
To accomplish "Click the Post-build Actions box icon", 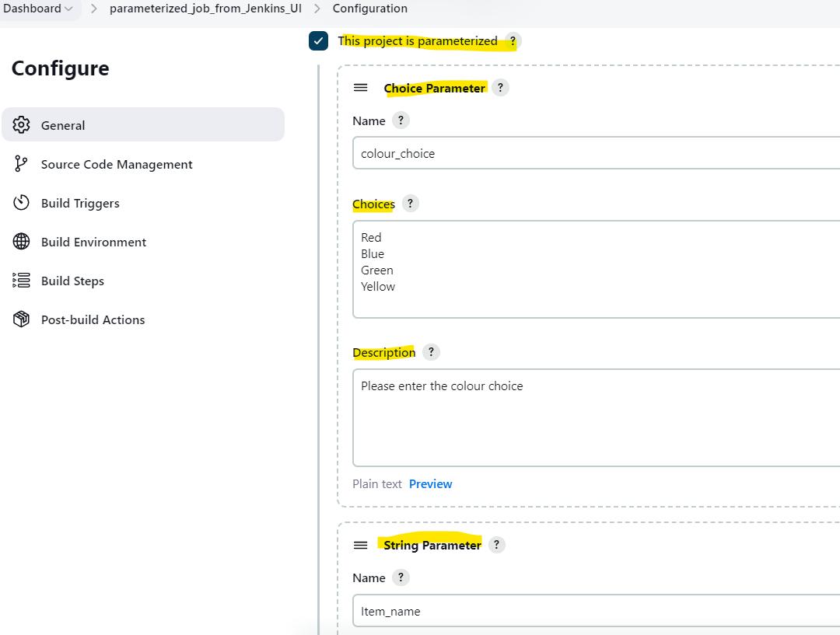I will (22, 319).
